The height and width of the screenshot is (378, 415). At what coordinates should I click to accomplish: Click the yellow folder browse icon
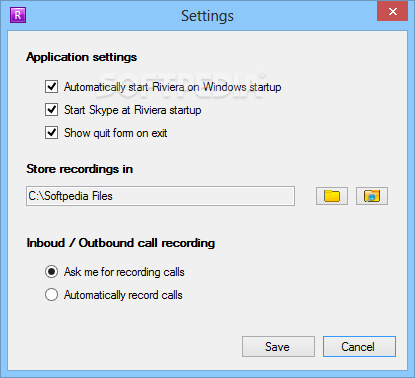332,196
